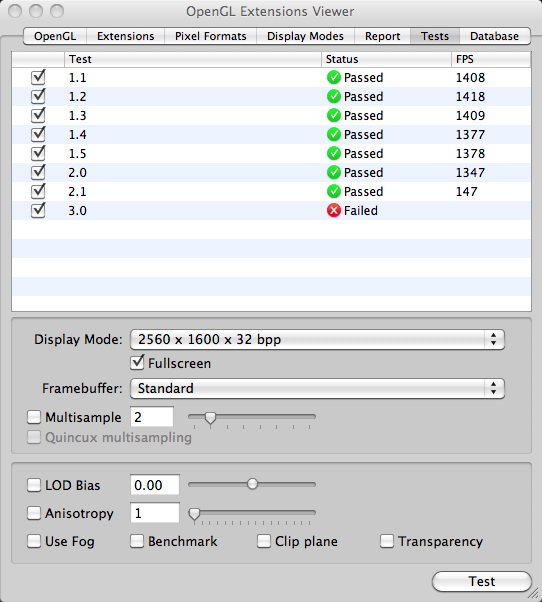This screenshot has height=602, width=542.
Task: Enable the Benchmark checkbox
Action: [137, 541]
